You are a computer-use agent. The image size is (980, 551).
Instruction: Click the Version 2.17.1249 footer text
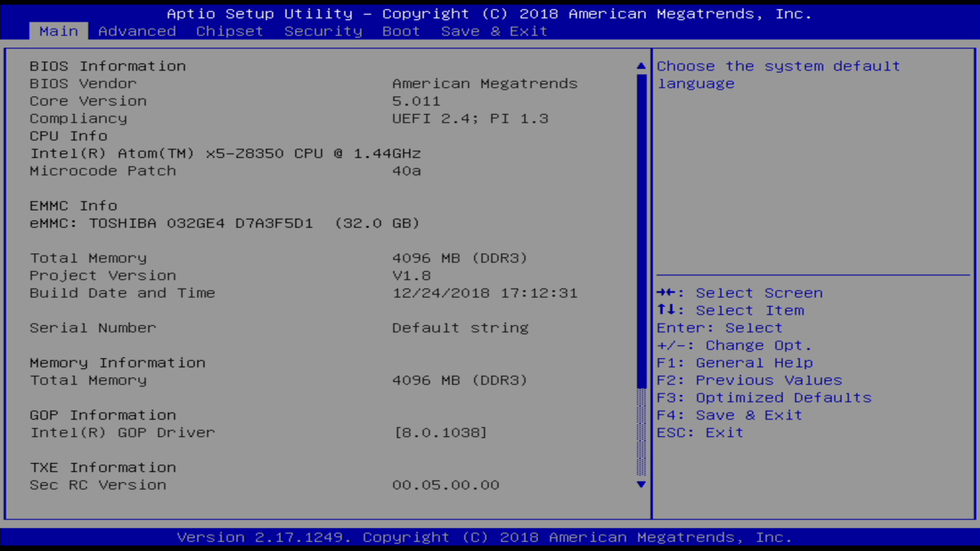point(485,537)
